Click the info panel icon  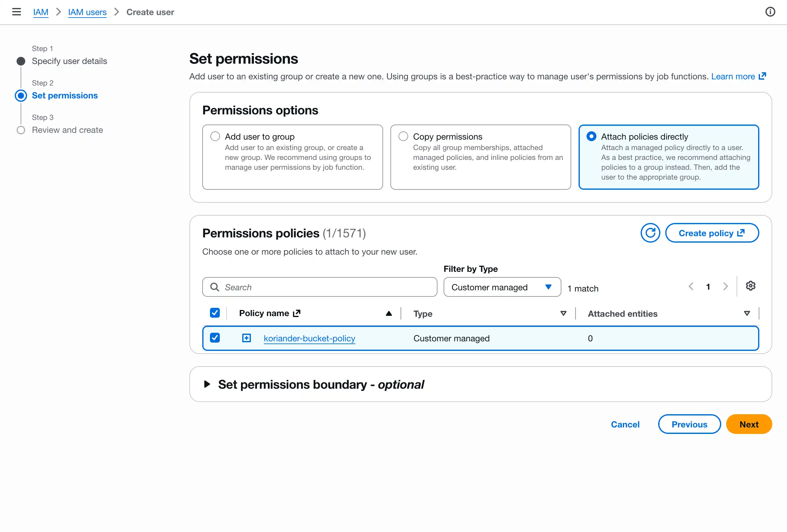click(770, 12)
